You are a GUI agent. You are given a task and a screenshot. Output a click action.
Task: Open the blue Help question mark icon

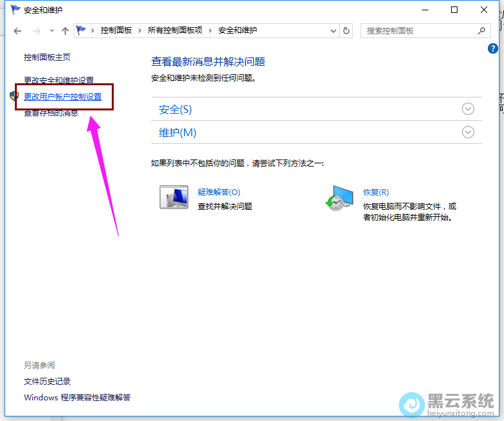(x=494, y=48)
